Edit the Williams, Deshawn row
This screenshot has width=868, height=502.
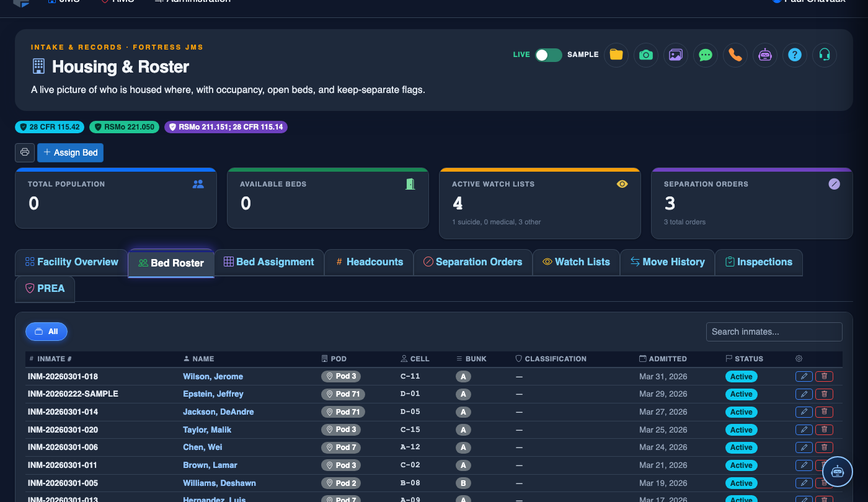(x=804, y=483)
